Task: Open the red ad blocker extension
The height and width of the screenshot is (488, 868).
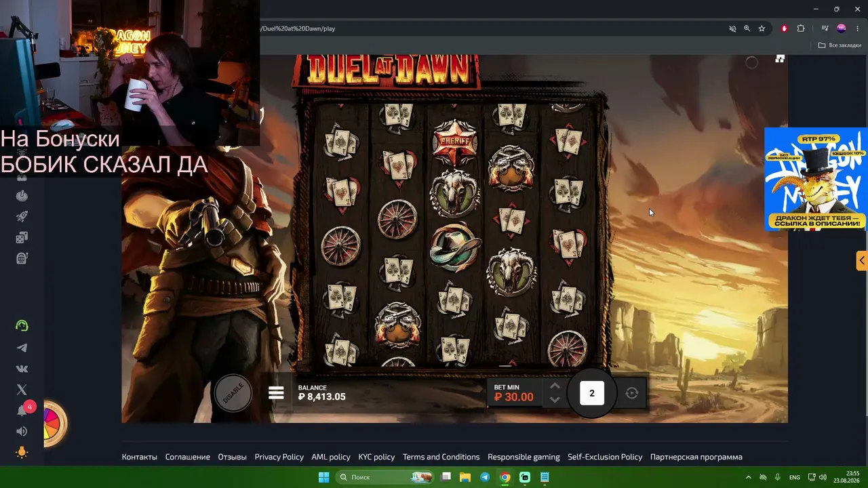Action: [x=785, y=28]
